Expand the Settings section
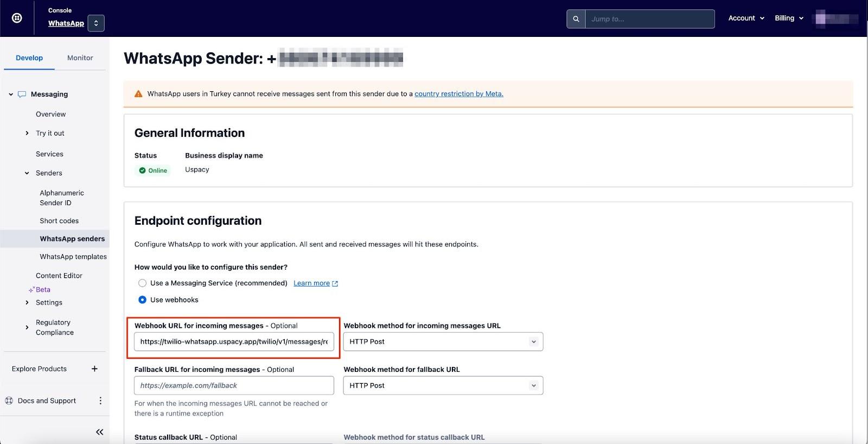 tap(27, 303)
